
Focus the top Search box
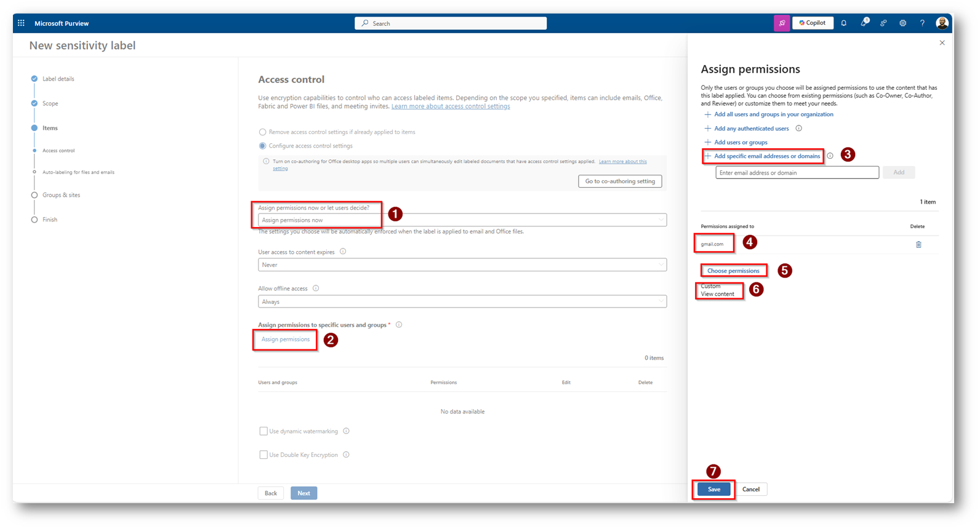point(451,23)
